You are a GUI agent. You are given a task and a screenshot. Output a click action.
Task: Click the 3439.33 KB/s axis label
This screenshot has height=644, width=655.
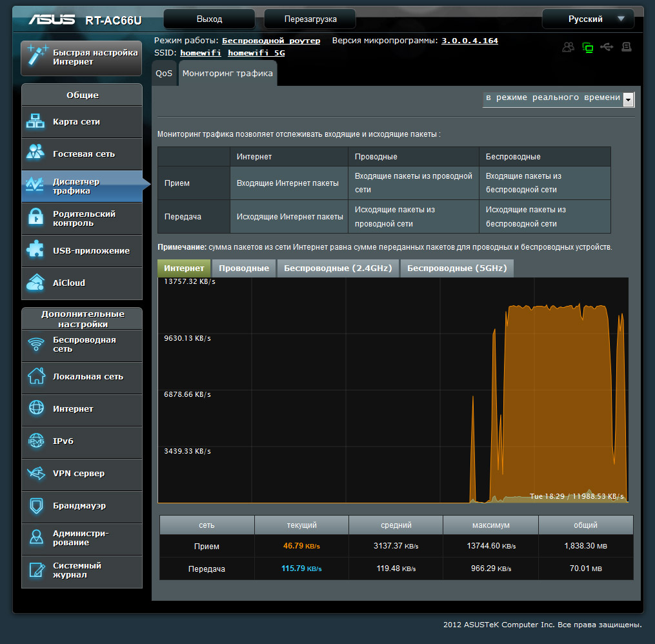coord(187,452)
